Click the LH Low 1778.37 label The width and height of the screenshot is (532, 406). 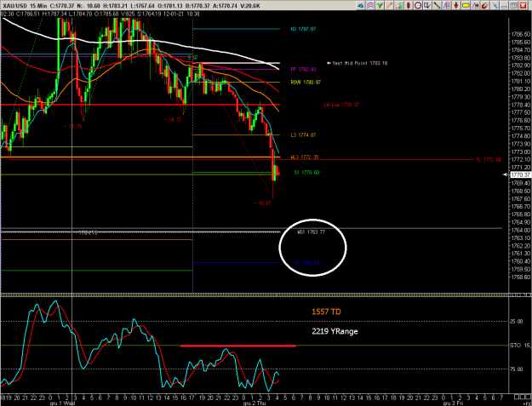pos(341,105)
